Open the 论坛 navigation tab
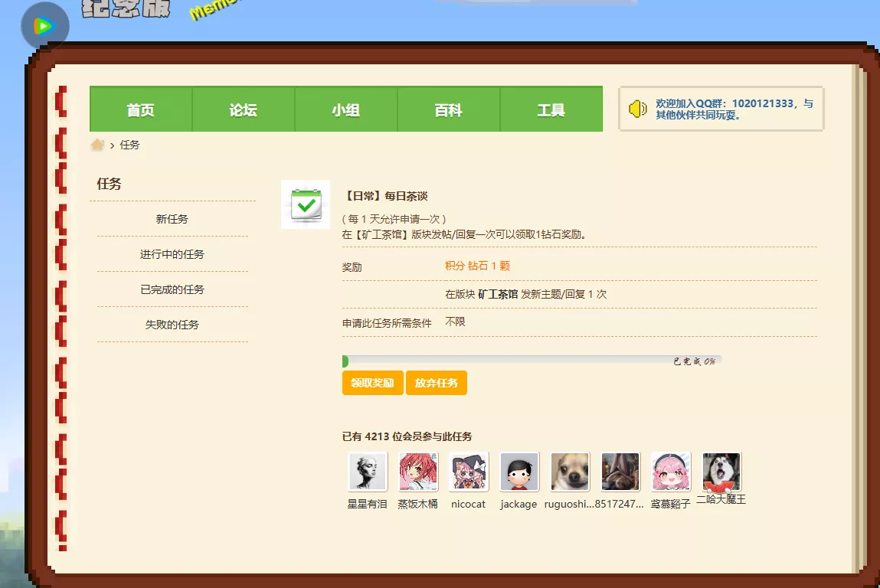 point(244,110)
